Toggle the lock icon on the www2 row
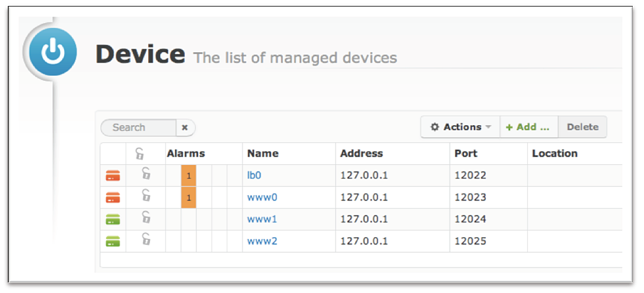This screenshot has width=644, height=293. point(146,239)
